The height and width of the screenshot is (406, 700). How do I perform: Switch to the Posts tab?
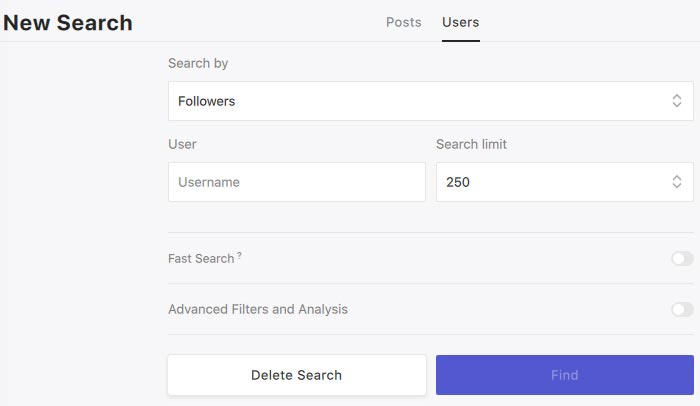click(404, 22)
